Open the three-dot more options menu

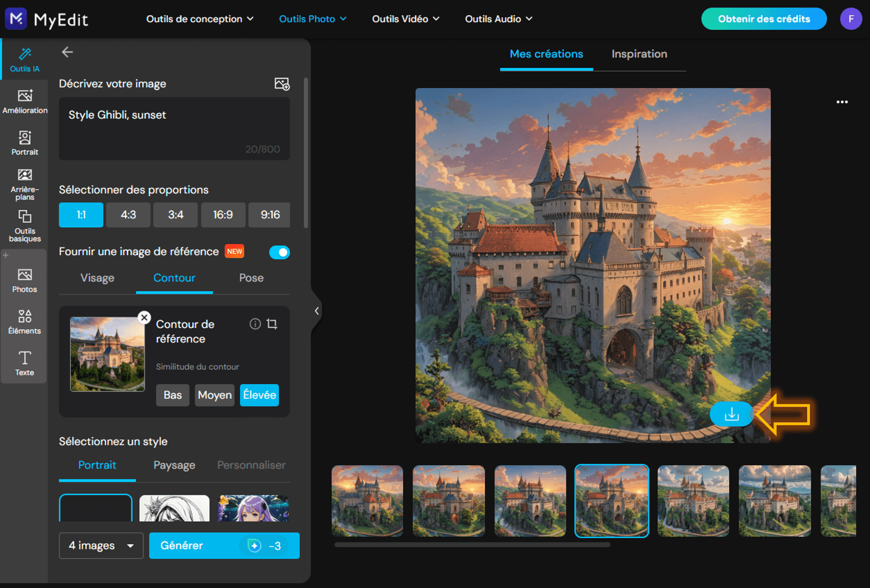click(x=842, y=102)
